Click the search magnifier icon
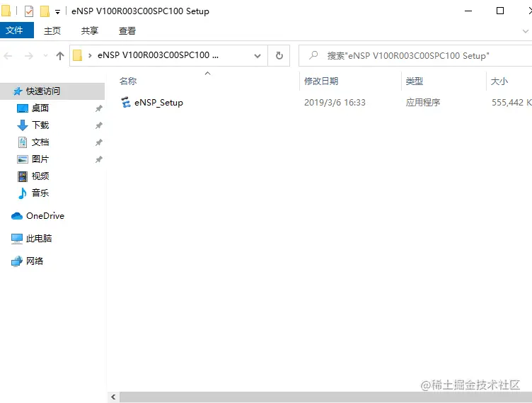532x403 pixels. pos(313,55)
